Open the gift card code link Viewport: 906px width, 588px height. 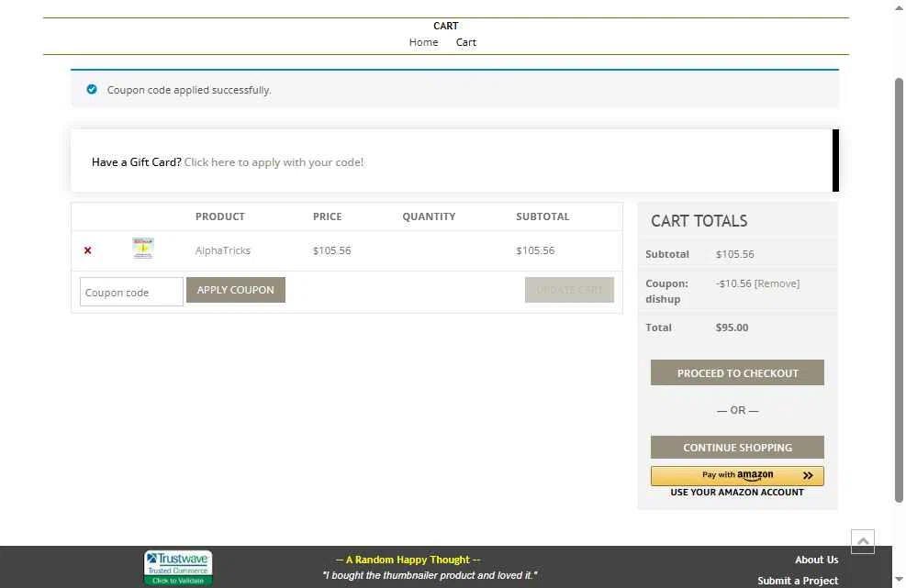[274, 162]
